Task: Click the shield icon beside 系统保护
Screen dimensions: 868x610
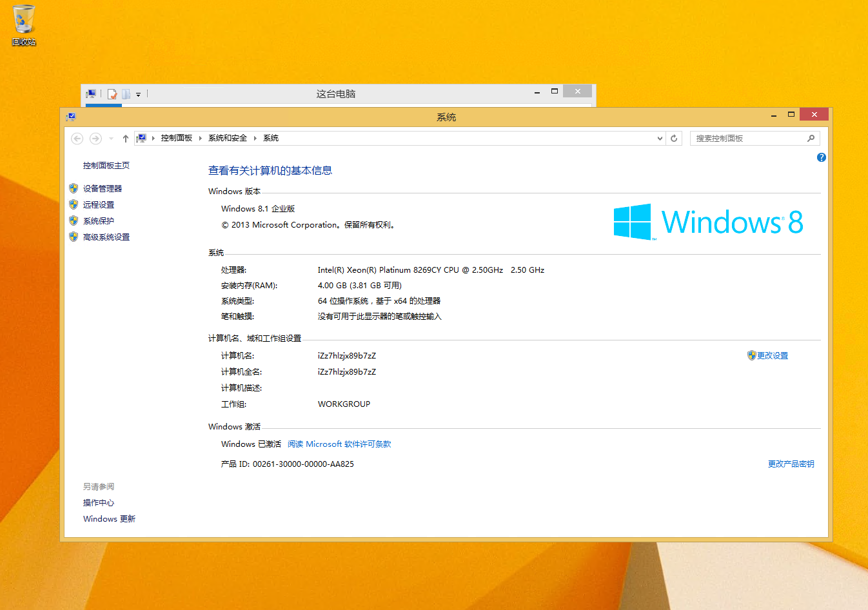Action: tap(74, 221)
